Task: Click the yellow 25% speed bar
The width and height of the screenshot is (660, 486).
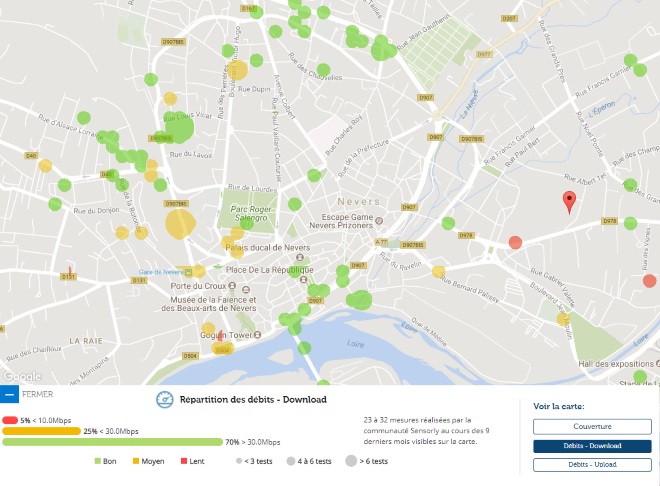Action: pos(41,431)
